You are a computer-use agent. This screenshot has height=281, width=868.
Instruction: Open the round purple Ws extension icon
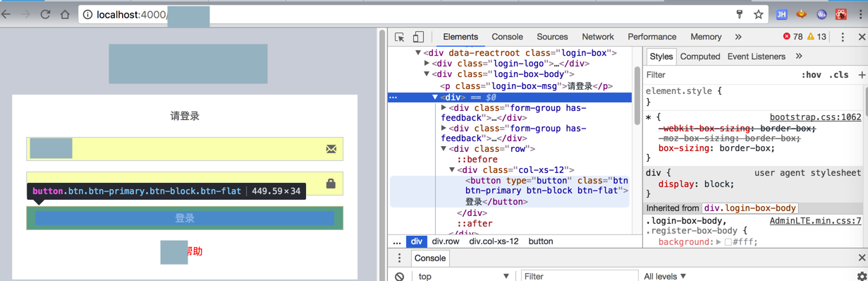(x=821, y=14)
